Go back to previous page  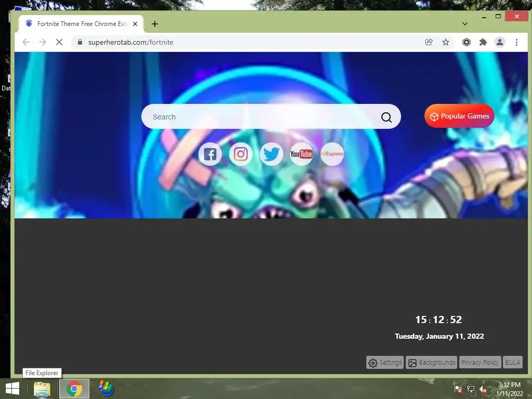coord(26,42)
